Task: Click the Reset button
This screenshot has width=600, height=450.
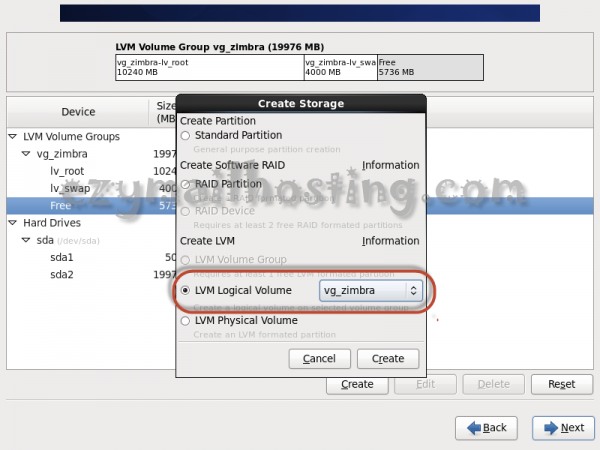Action: click(562, 384)
